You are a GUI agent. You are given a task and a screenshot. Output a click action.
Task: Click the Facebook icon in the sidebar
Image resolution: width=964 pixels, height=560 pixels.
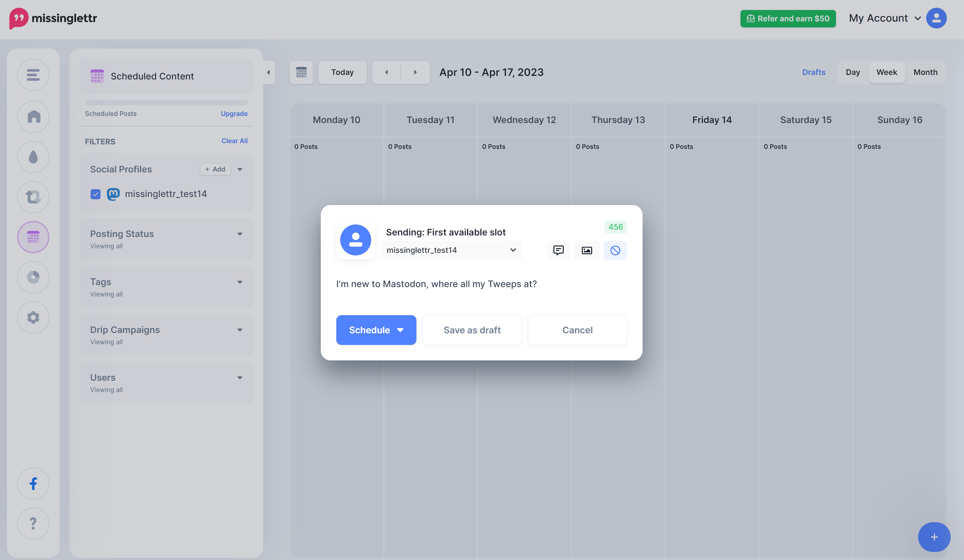click(x=33, y=483)
